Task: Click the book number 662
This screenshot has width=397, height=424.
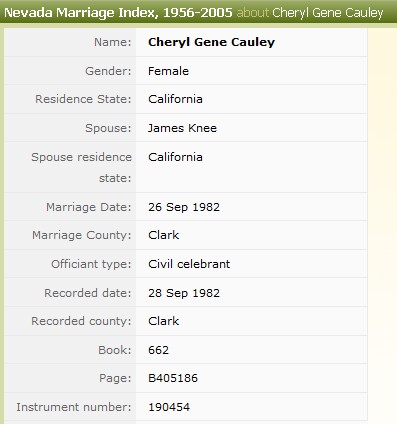Action: (159, 350)
